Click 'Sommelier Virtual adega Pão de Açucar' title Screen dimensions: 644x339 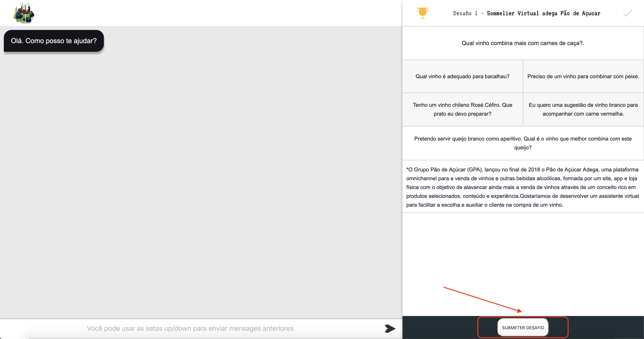click(543, 13)
